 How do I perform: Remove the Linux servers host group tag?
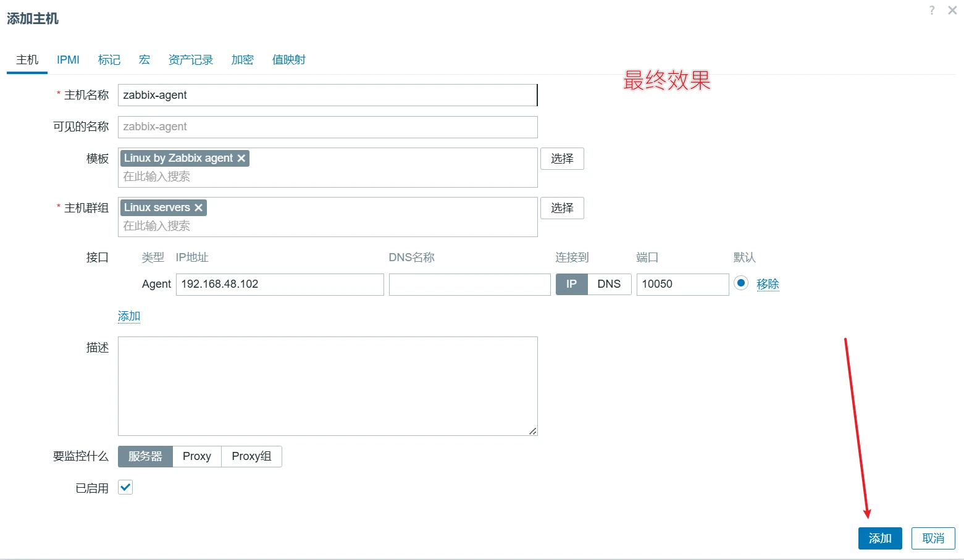coord(198,208)
